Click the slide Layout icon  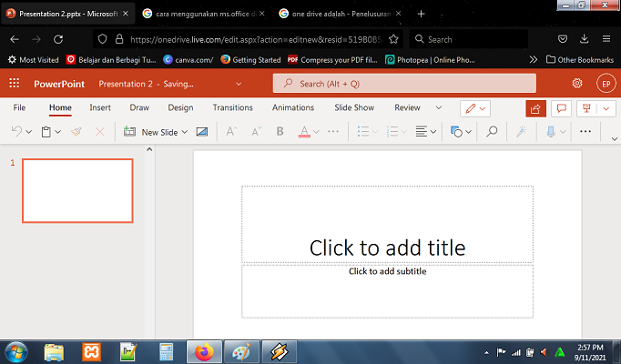(201, 132)
